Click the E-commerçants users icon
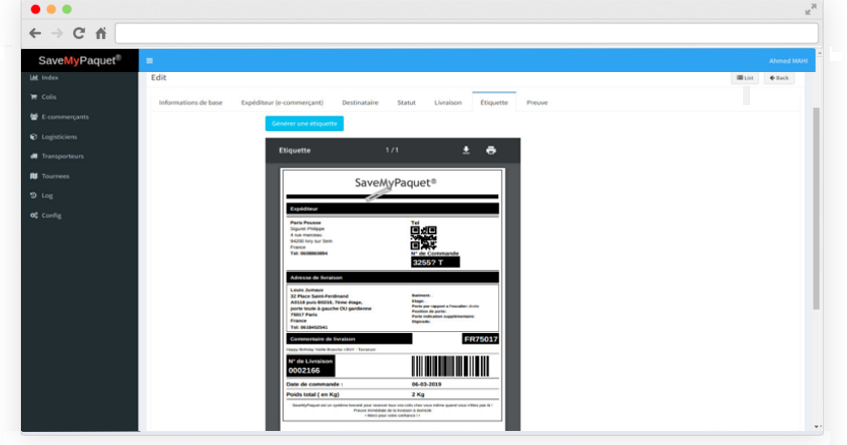The height and width of the screenshot is (445, 847). pos(33,117)
